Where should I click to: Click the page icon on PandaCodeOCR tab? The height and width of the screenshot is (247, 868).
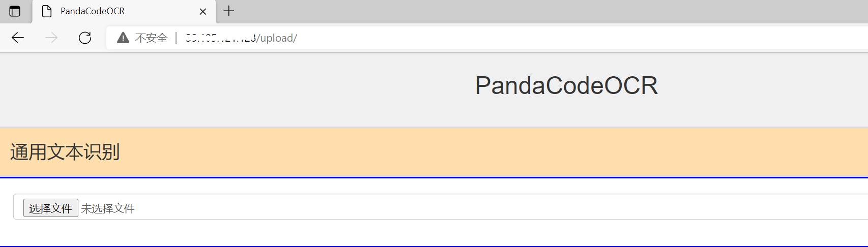point(46,11)
